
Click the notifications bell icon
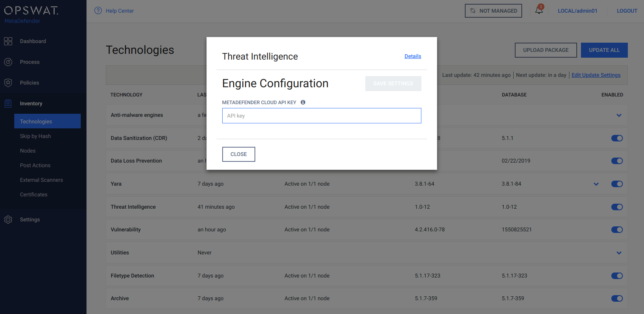click(x=539, y=10)
